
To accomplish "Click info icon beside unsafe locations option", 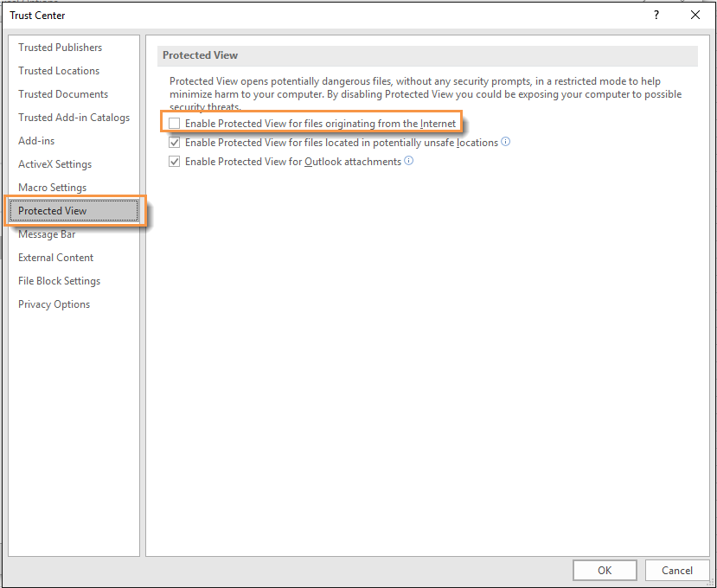I will tap(506, 142).
